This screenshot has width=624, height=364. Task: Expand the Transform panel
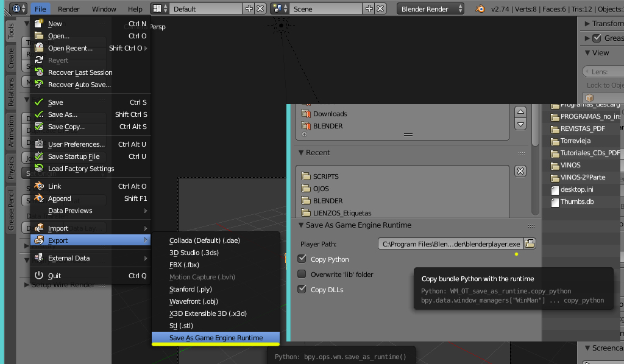587,24
